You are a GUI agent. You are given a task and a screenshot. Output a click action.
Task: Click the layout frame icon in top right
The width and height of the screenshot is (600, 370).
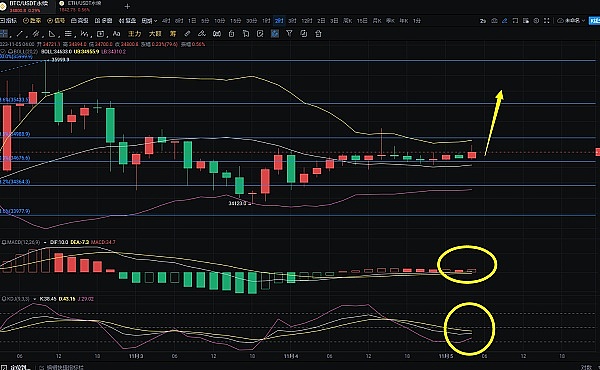(x=515, y=21)
